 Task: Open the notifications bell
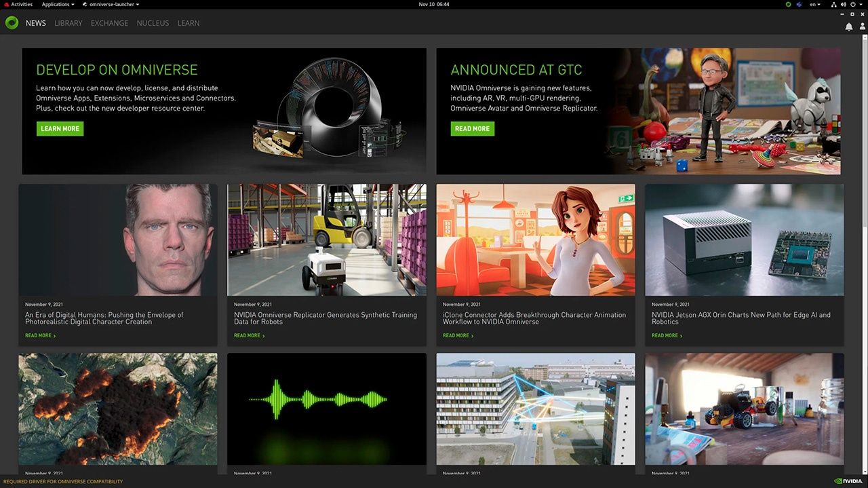(x=849, y=26)
